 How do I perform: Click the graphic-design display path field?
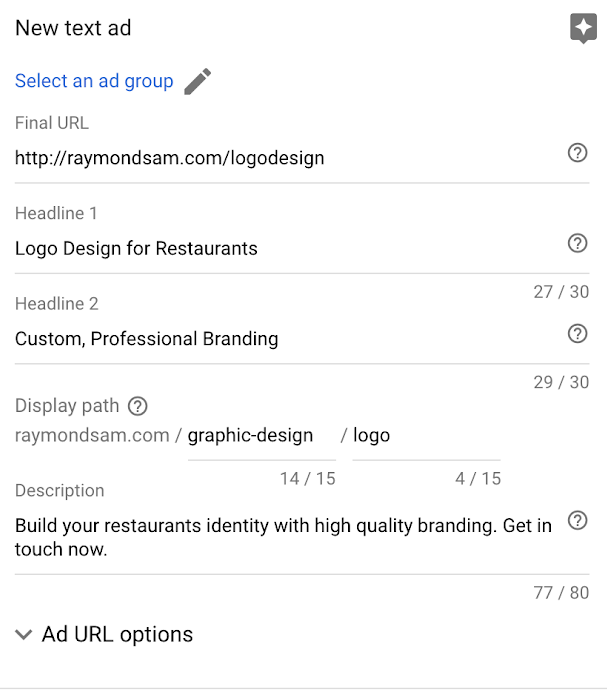[262, 439]
